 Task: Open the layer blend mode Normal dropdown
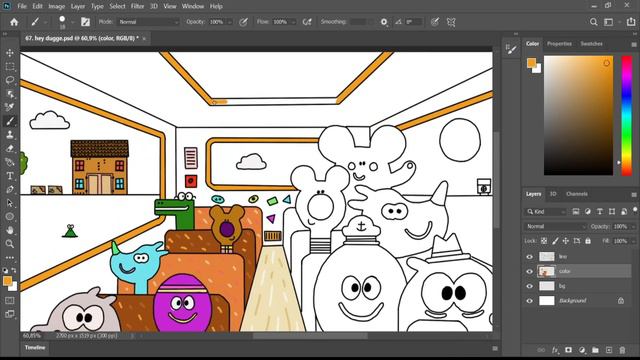(556, 226)
